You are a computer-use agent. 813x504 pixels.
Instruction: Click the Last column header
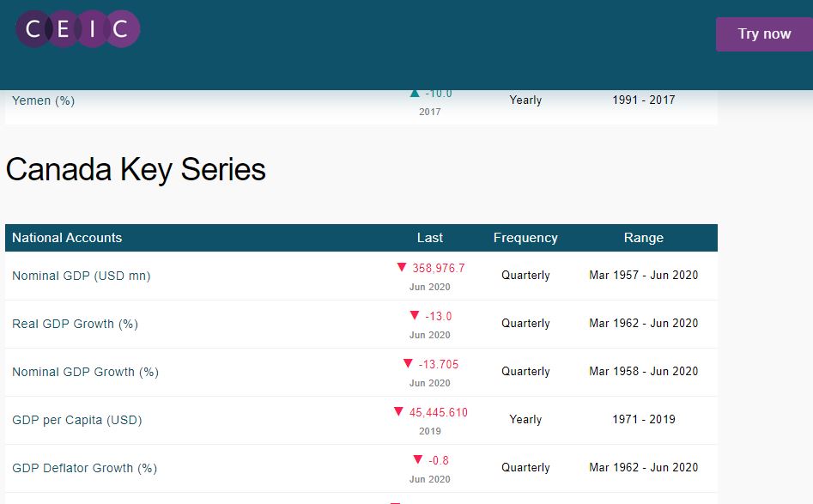click(430, 238)
